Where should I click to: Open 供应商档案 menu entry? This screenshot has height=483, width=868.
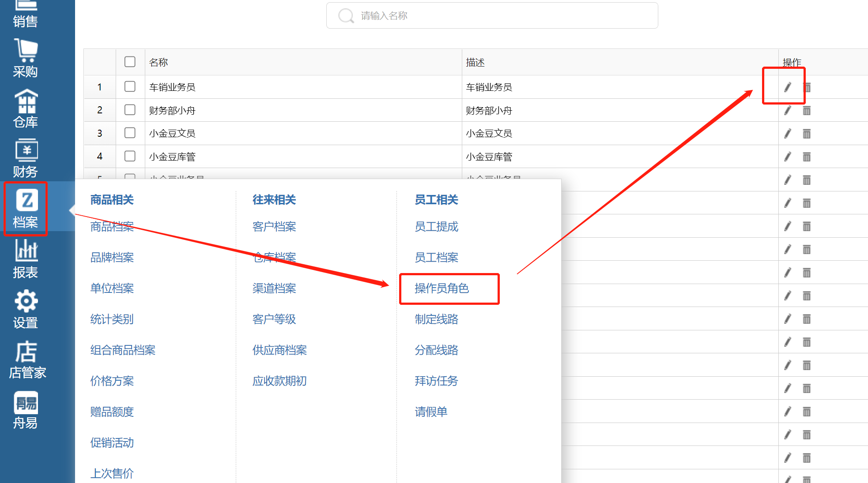pos(279,350)
